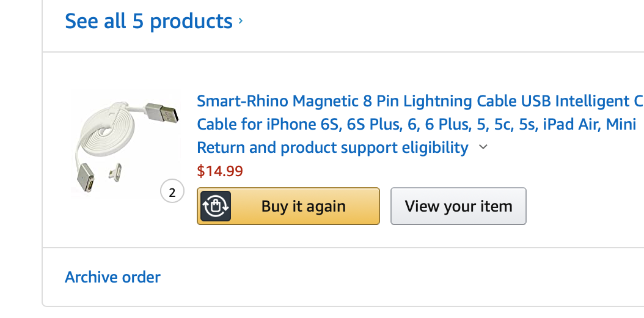Image resolution: width=644 pixels, height=318 pixels.
Task: Click the arrow next to See all 5 products
Action: pyautogui.click(x=241, y=21)
